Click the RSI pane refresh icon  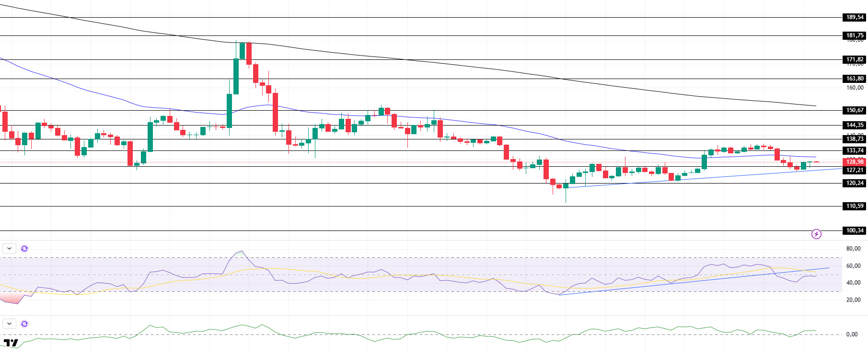pyautogui.click(x=24, y=249)
